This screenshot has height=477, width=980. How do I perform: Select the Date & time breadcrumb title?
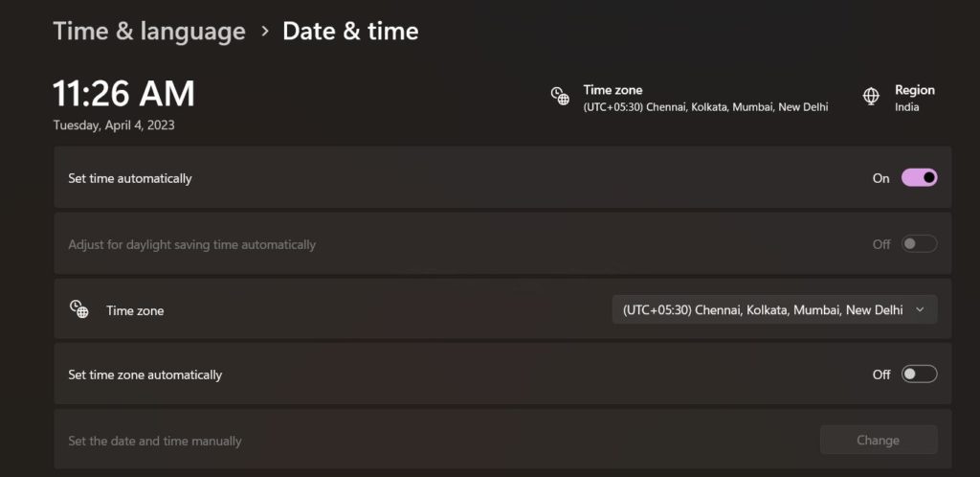pos(350,32)
